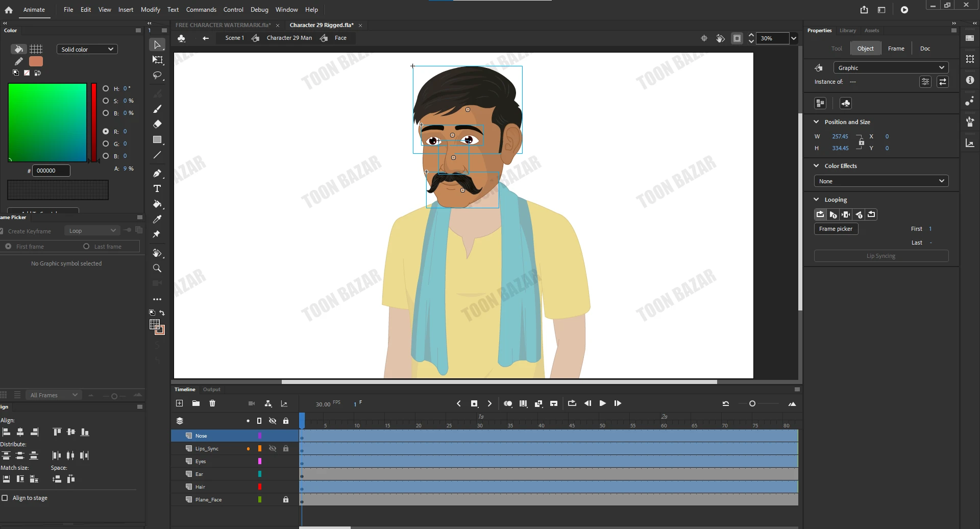This screenshot has width=980, height=529.
Task: Open the Solid color type dropdown
Action: [x=87, y=50]
